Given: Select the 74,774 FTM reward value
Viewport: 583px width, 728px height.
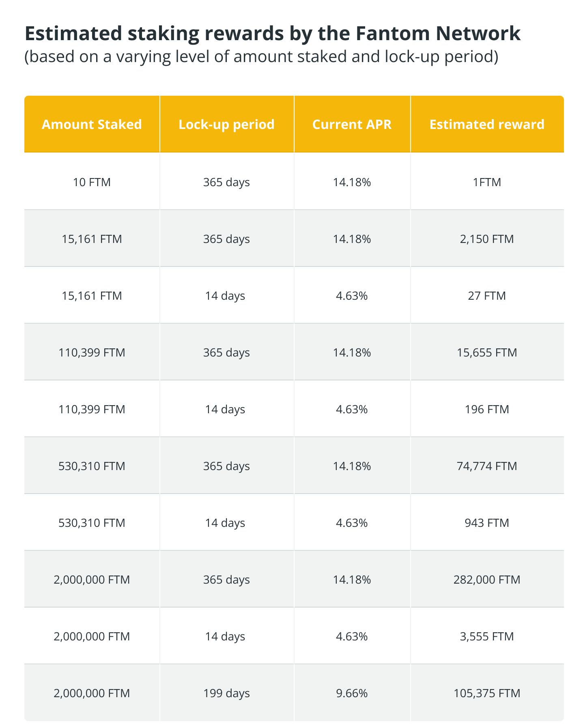Looking at the screenshot, I should click(x=487, y=466).
